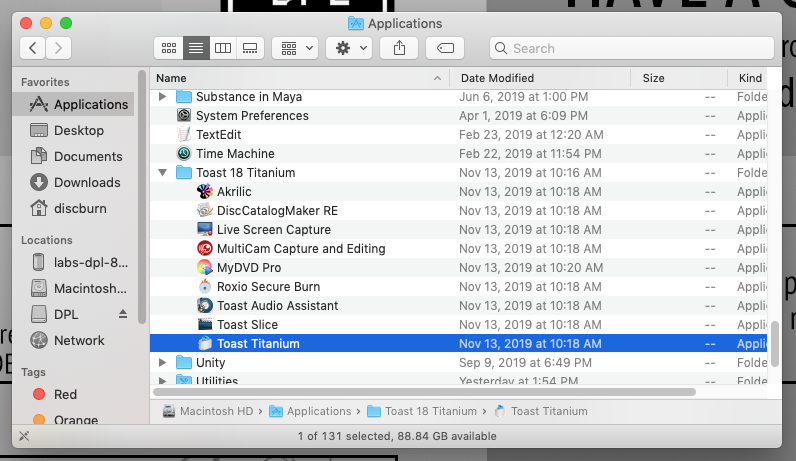Open Downloads in the sidebar
Image resolution: width=796 pixels, height=461 pixels.
pyautogui.click(x=75, y=182)
